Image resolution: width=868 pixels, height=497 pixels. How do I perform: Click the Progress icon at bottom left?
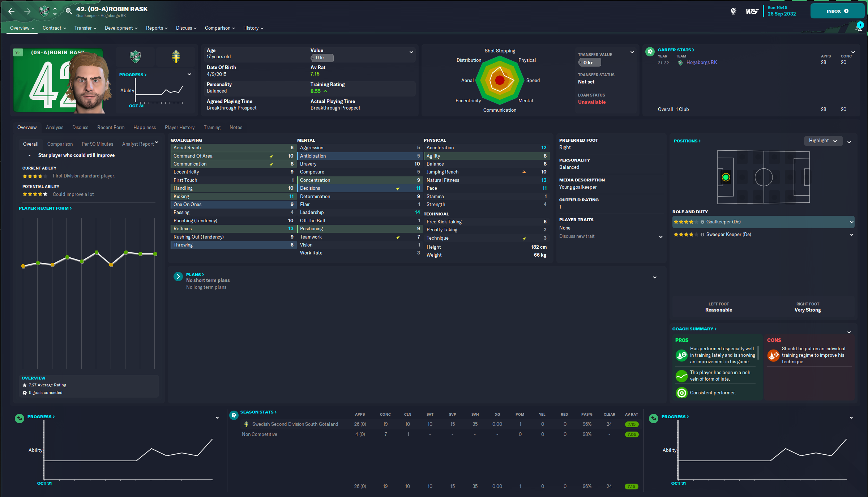pyautogui.click(x=19, y=418)
